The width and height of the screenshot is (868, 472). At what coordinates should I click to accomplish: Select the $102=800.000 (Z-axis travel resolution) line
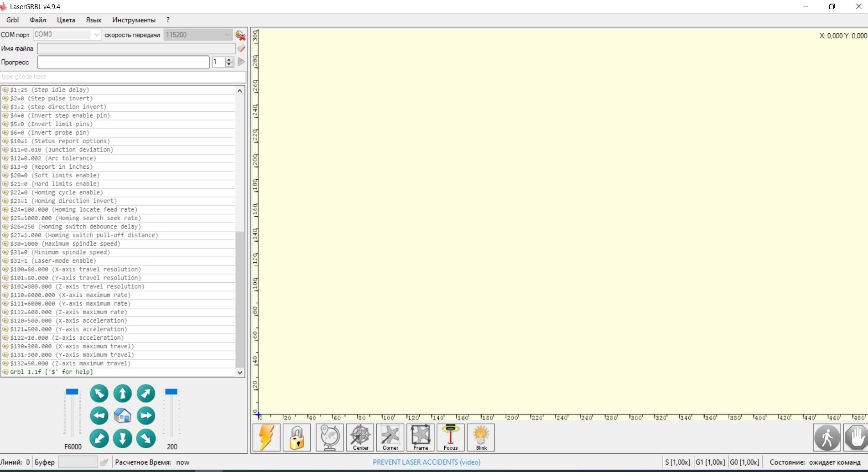tap(118, 287)
